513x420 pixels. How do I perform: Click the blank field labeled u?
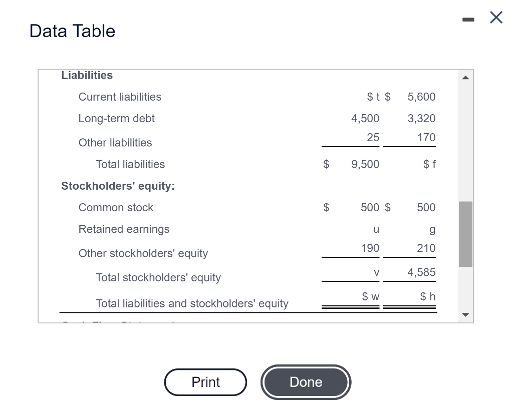375,229
